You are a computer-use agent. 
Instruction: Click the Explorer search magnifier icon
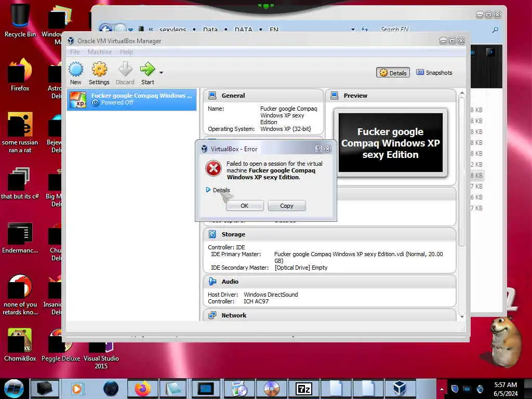495,30
